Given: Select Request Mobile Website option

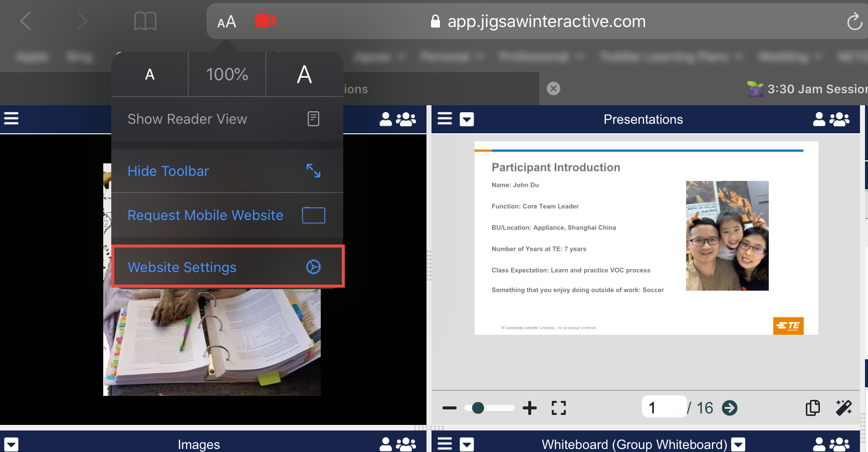Looking at the screenshot, I should (227, 215).
